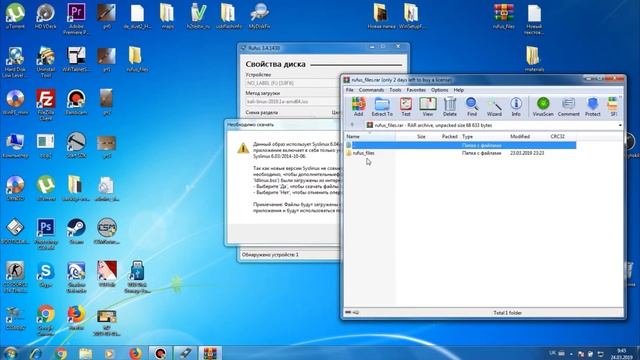Open the Wizard tool in WinRAR

[x=494, y=107]
